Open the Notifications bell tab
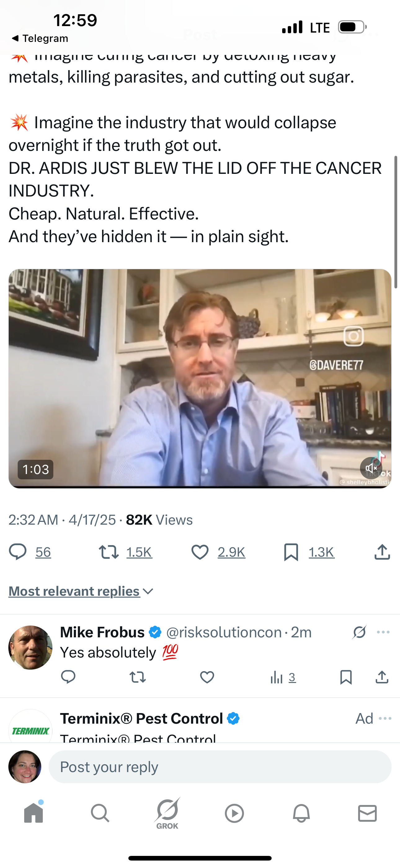This screenshot has width=400, height=868. 301,813
